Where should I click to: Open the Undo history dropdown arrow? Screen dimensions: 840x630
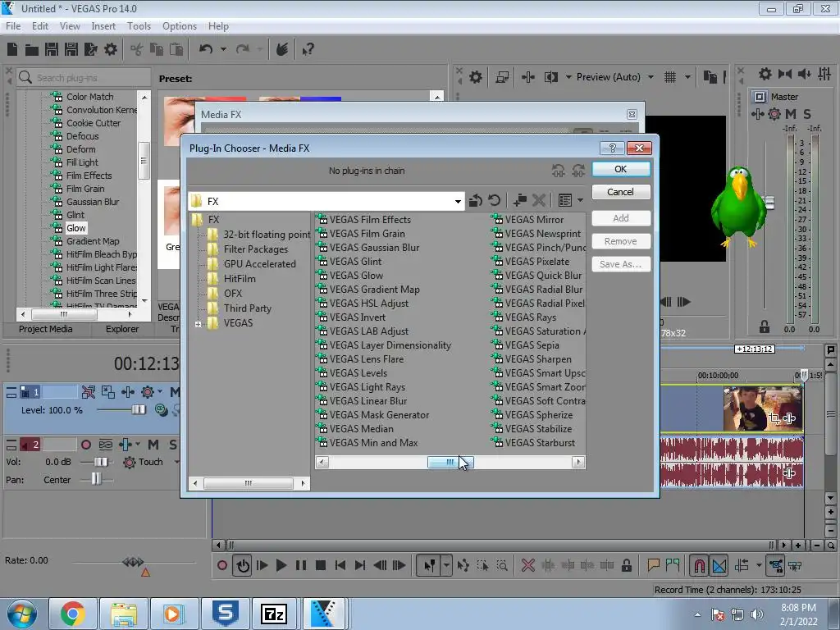coord(223,50)
